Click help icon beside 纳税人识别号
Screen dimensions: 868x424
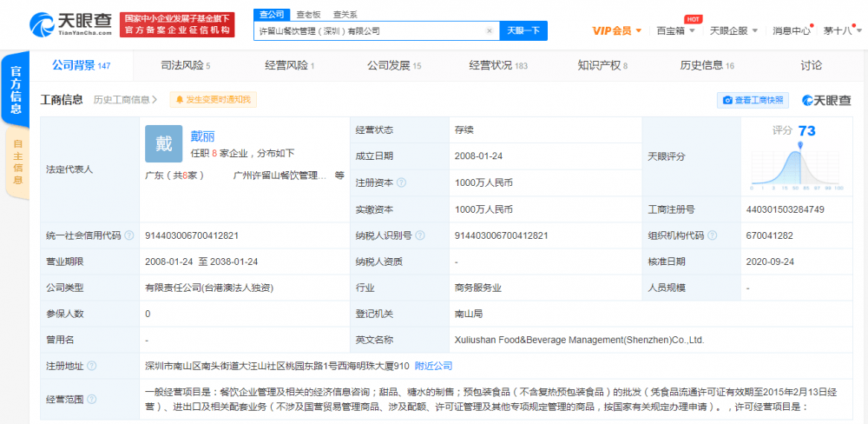[420, 235]
